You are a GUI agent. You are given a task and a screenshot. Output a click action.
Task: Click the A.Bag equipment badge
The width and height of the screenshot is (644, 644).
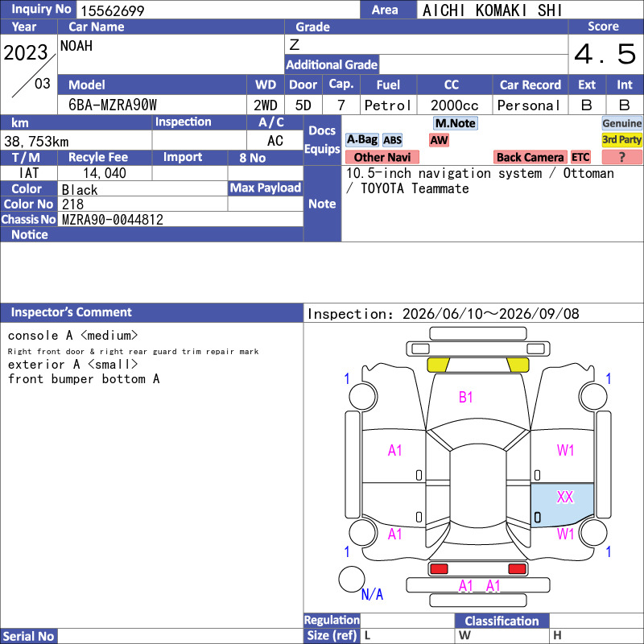361,140
